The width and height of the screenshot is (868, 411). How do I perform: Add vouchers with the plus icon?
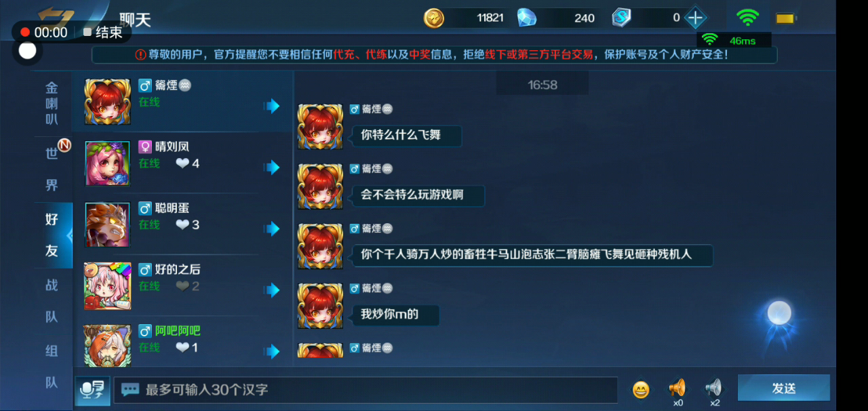point(695,18)
